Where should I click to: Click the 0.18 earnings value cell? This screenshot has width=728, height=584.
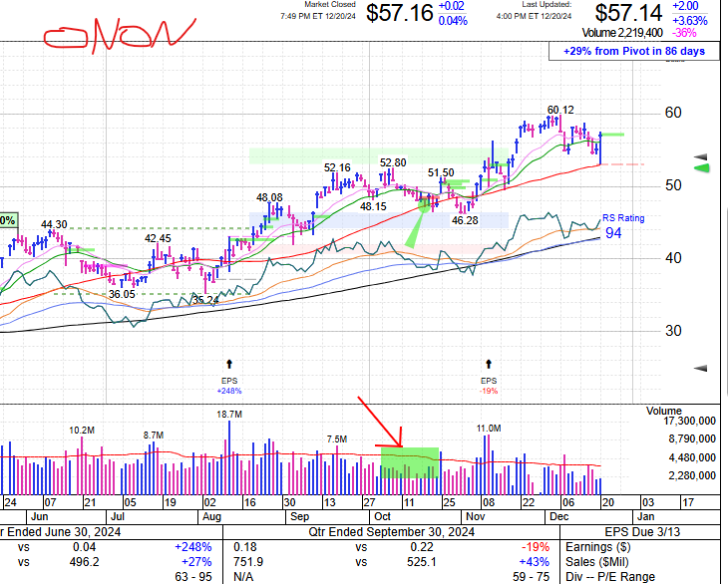(x=245, y=547)
